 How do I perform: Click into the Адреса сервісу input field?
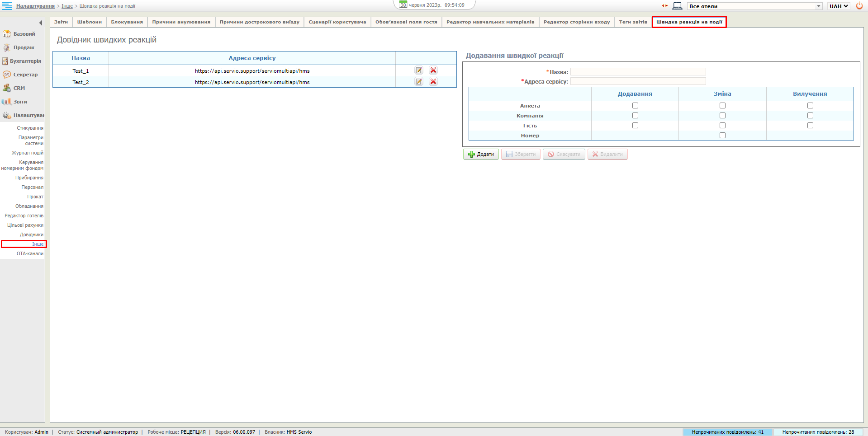coord(638,81)
